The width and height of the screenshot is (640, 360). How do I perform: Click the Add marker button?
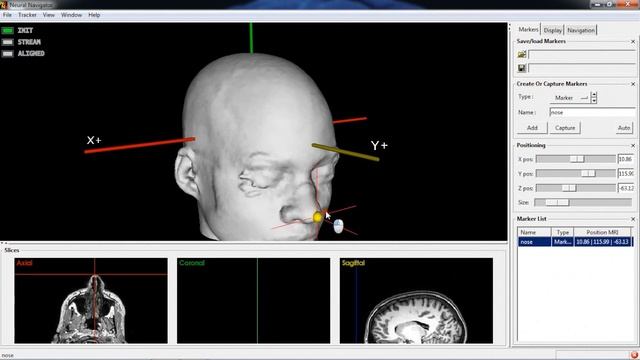532,128
